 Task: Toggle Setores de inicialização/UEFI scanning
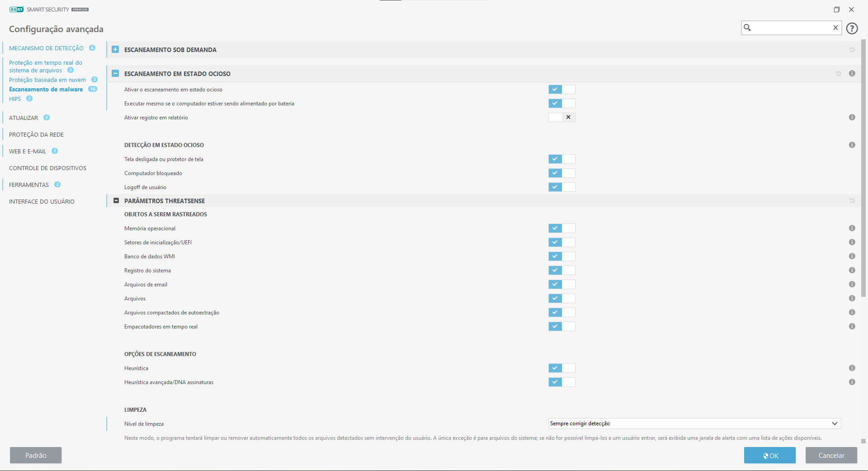click(x=561, y=242)
